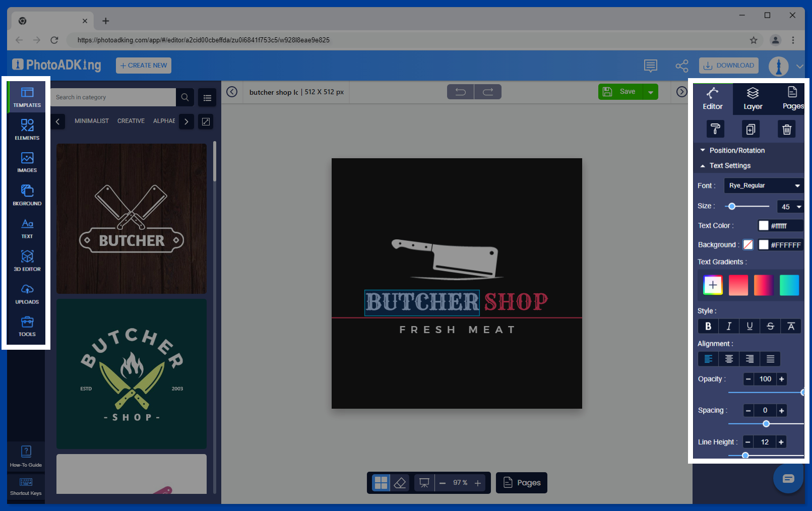The image size is (812, 511).
Task: Click the delete element trash icon
Action: [x=787, y=129]
